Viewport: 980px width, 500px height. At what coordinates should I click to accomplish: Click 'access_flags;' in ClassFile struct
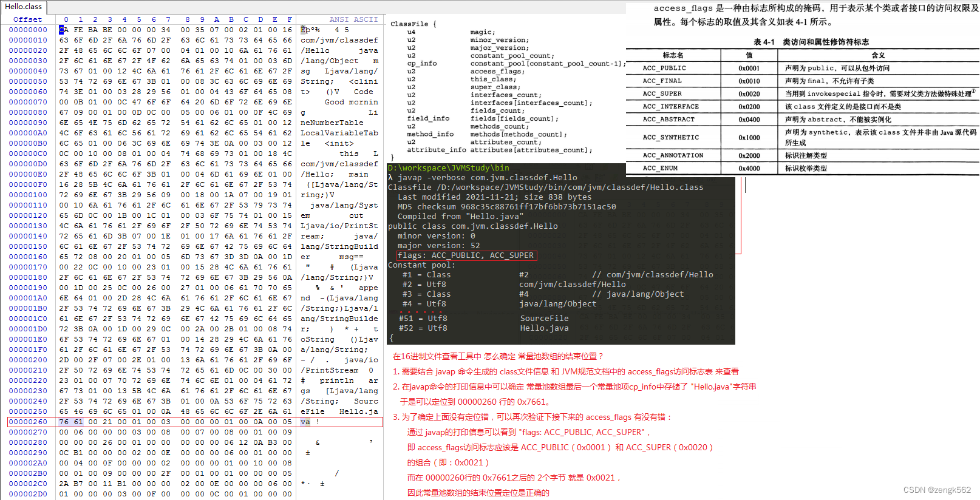(x=497, y=72)
